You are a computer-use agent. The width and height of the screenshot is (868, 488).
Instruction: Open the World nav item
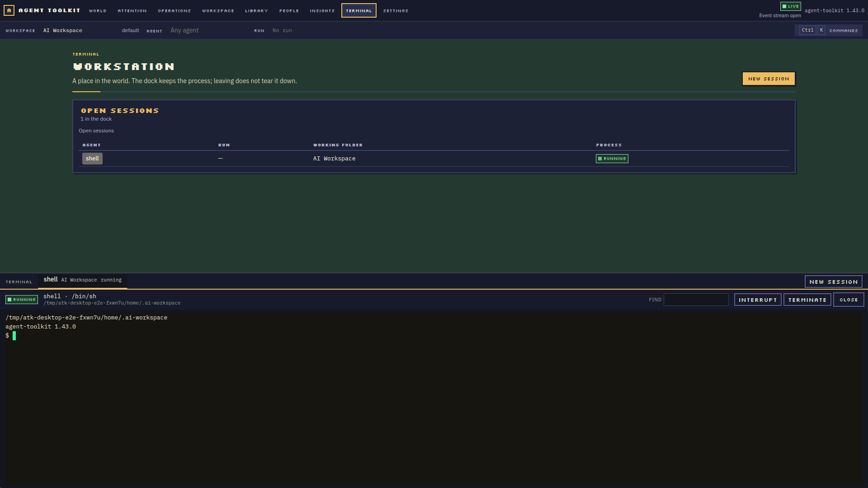[x=98, y=11]
